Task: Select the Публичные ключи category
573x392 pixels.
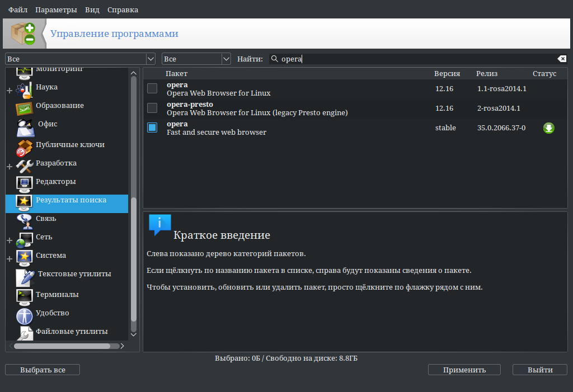Action: pos(70,145)
